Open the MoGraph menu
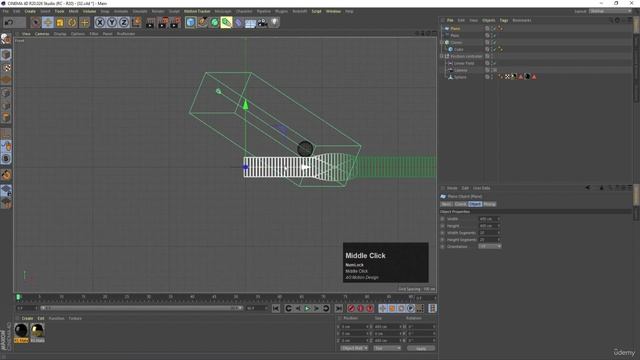The width and height of the screenshot is (640, 360). click(x=223, y=11)
